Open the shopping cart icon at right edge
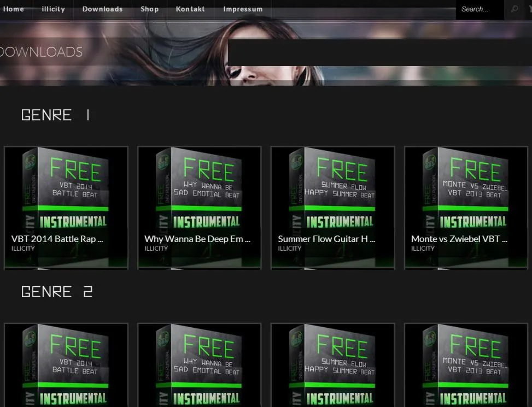The width and height of the screenshot is (532, 407). point(530,9)
